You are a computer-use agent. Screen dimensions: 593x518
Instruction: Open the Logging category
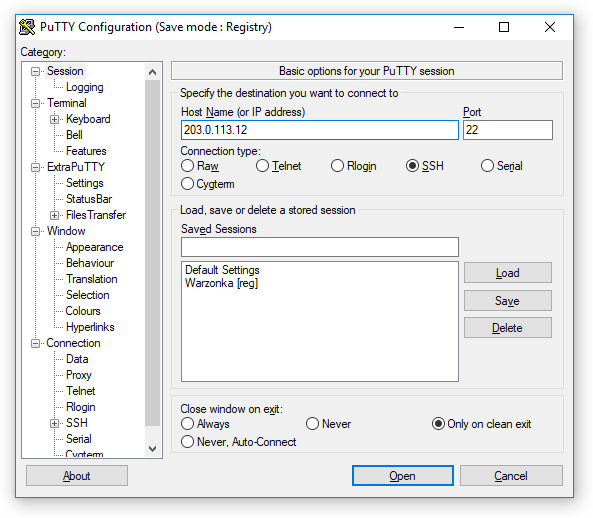point(84,87)
